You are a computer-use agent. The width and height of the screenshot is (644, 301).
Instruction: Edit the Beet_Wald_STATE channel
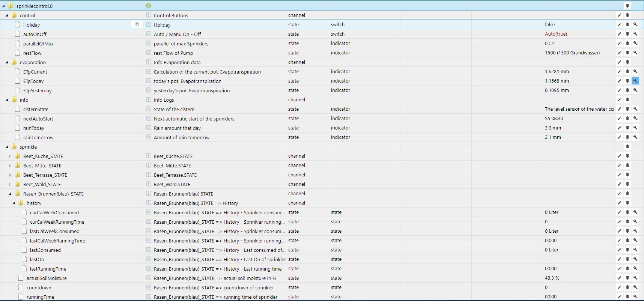(620, 184)
